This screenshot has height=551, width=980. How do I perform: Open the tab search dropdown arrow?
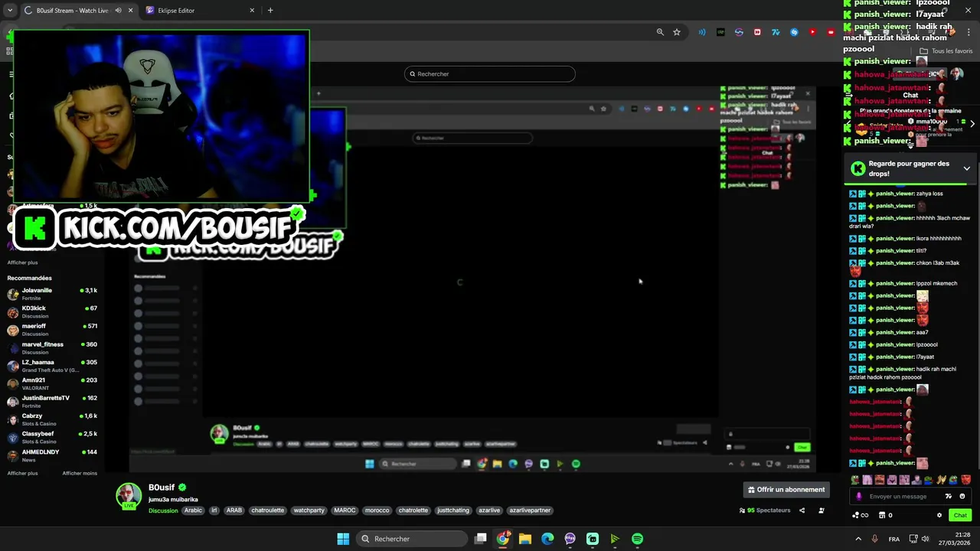9,11
